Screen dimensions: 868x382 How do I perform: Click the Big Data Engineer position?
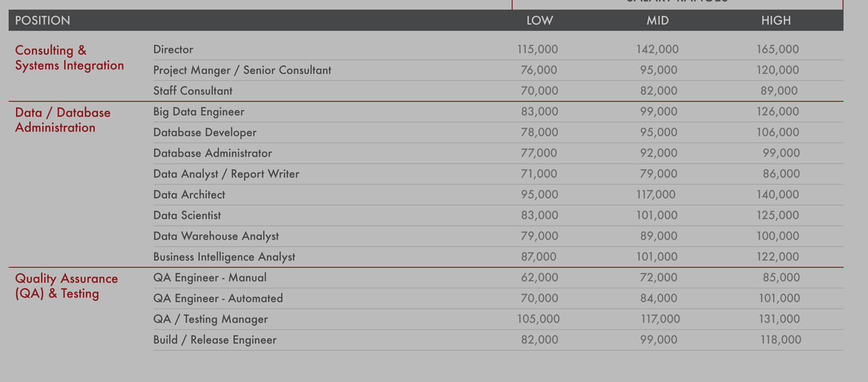click(199, 112)
